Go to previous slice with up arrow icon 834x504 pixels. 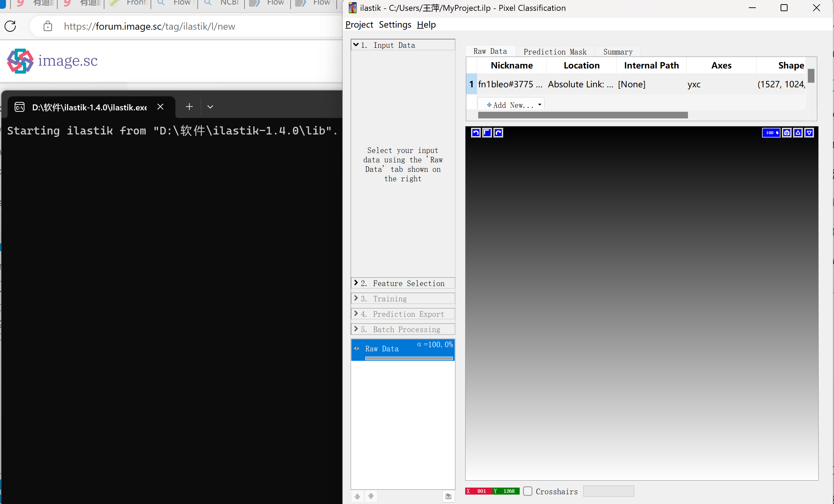coord(798,132)
